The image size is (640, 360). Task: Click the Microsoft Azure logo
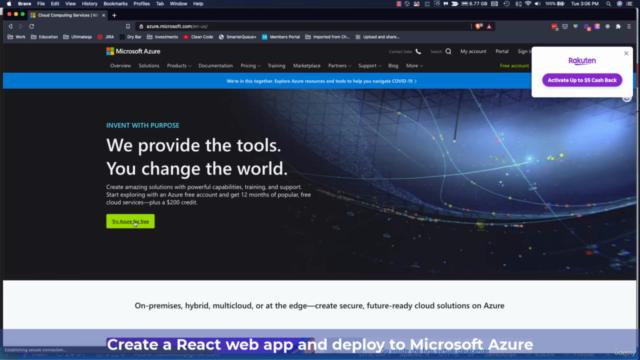133,51
